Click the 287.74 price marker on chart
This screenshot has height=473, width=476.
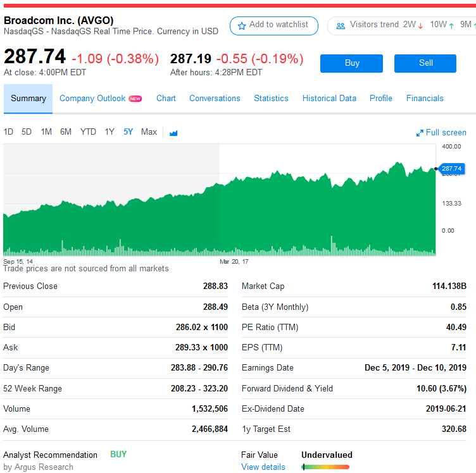click(x=451, y=169)
